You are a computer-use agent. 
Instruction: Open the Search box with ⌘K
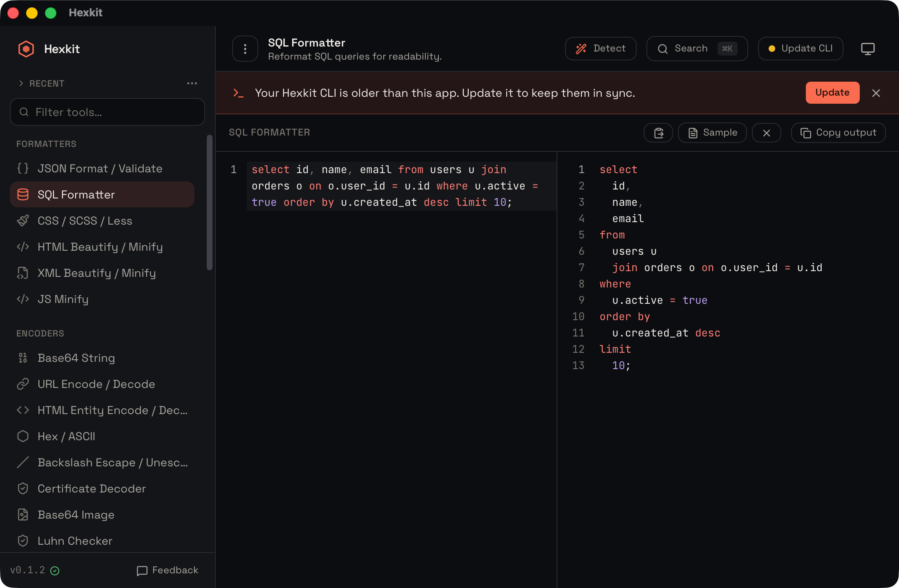697,49
